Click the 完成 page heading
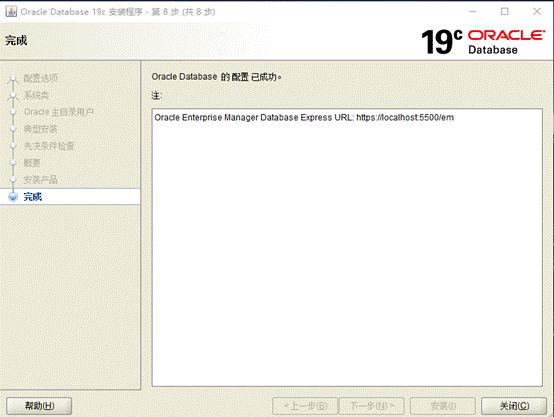554x417 pixels. coord(16,40)
